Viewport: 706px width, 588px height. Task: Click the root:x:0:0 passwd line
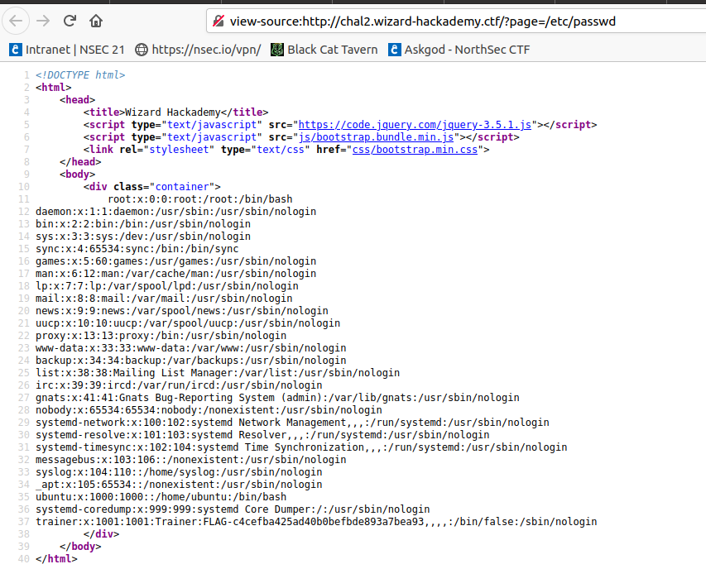200,198
